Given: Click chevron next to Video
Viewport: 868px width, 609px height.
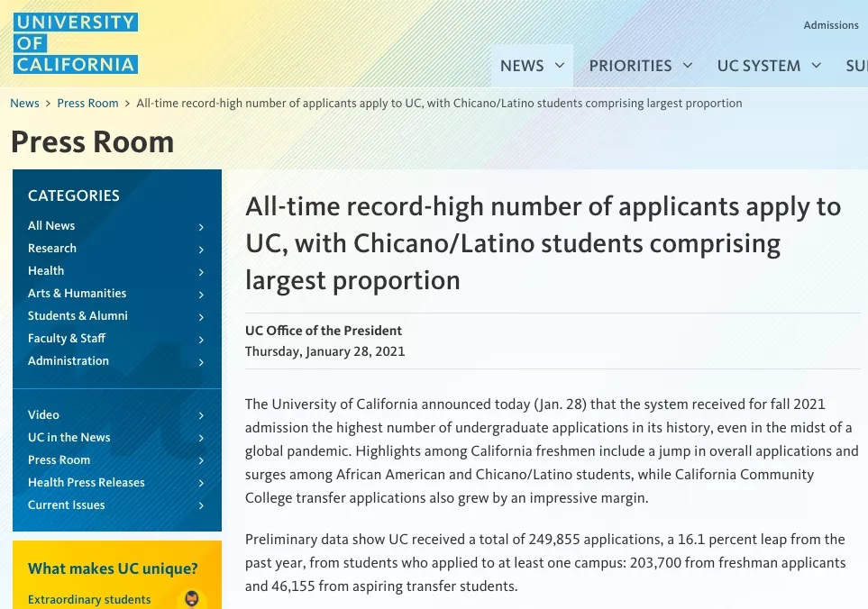Looking at the screenshot, I should coord(201,415).
